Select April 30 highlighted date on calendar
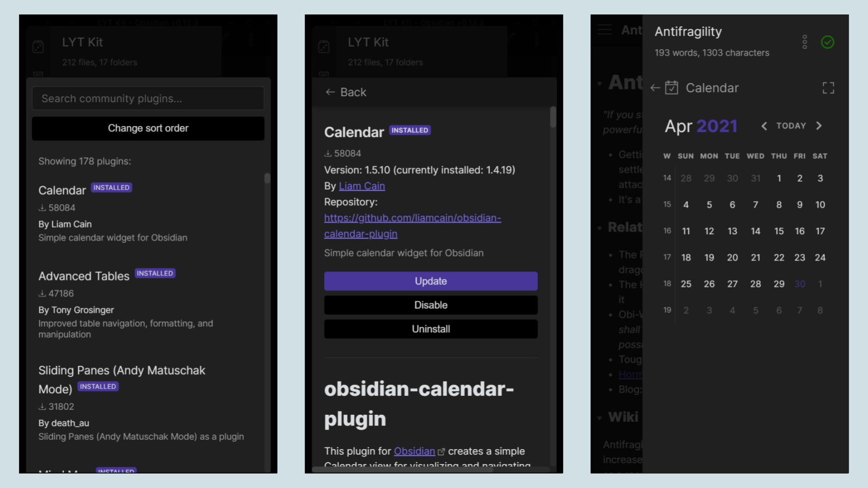Viewport: 868px width, 488px height. [x=799, y=284]
